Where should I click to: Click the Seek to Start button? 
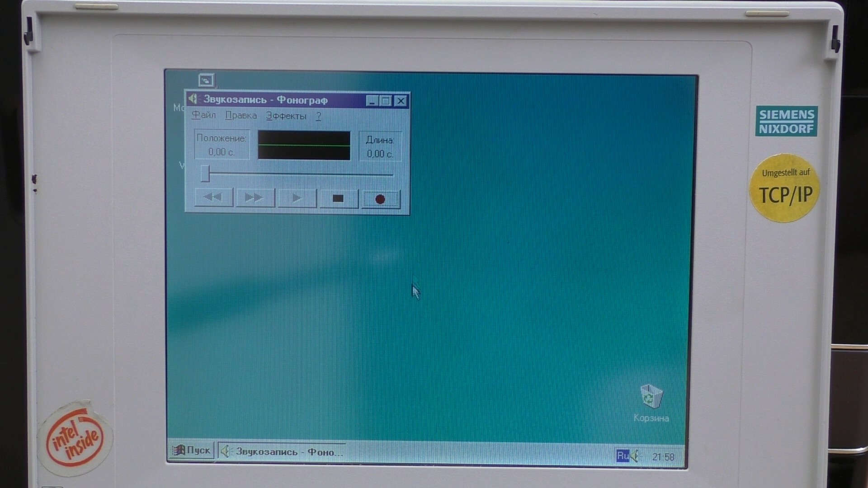click(x=213, y=197)
